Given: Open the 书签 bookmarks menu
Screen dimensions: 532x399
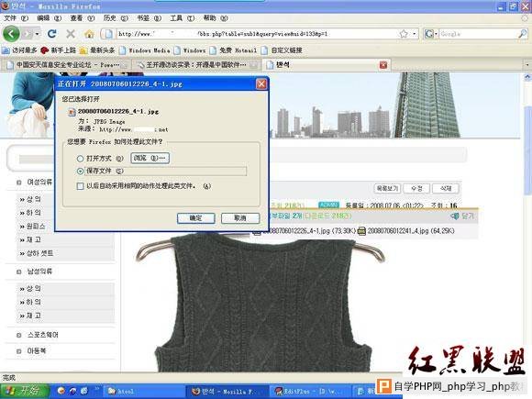Looking at the screenshot, I should tap(149, 18).
